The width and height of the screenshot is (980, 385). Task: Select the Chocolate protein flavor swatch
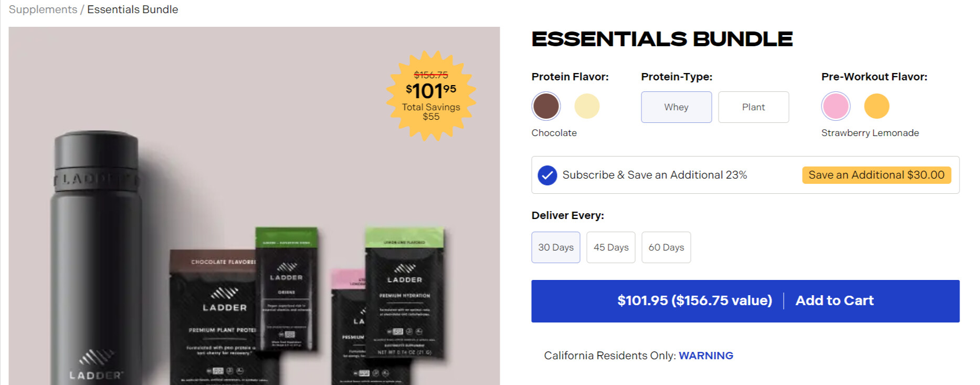[546, 106]
